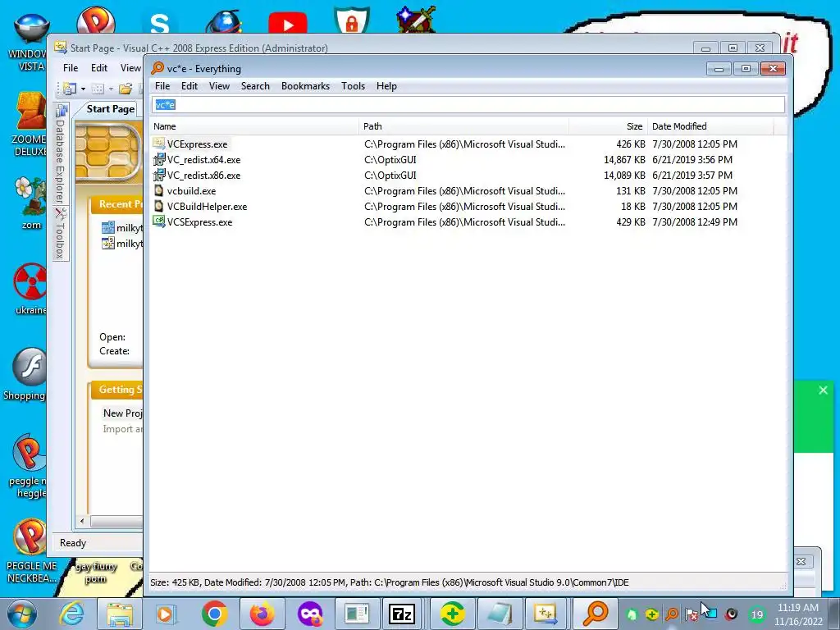Image resolution: width=840 pixels, height=630 pixels.
Task: Open the Tools menu in Everything
Action: (353, 86)
